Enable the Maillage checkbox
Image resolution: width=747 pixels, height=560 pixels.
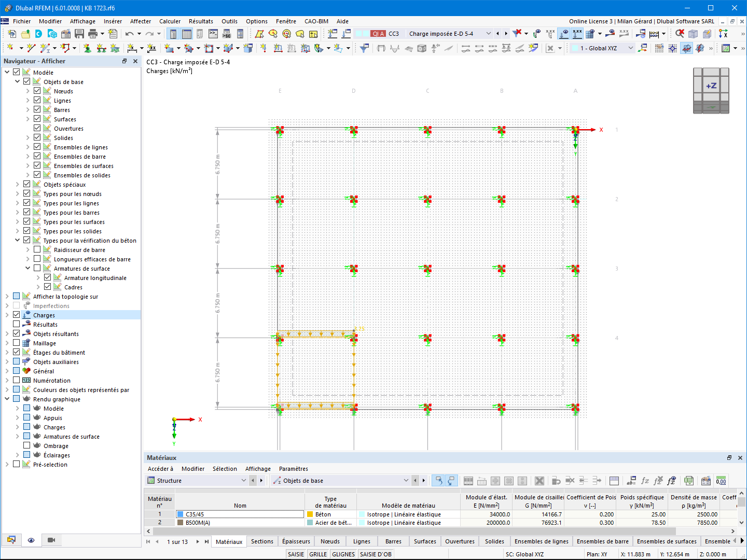coord(17,343)
